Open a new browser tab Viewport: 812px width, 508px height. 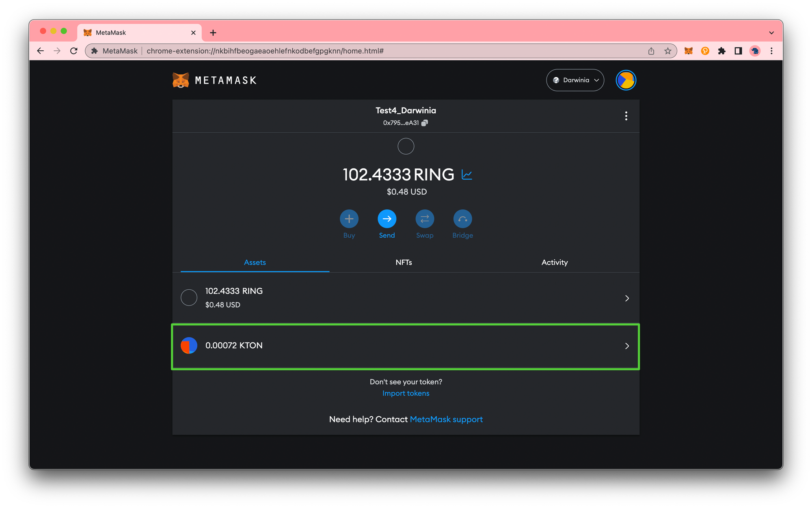(213, 33)
